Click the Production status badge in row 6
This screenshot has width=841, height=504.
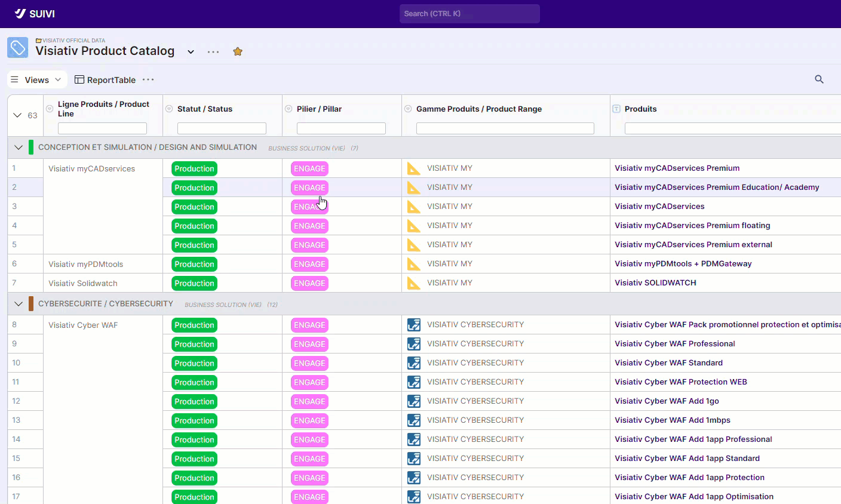194,264
